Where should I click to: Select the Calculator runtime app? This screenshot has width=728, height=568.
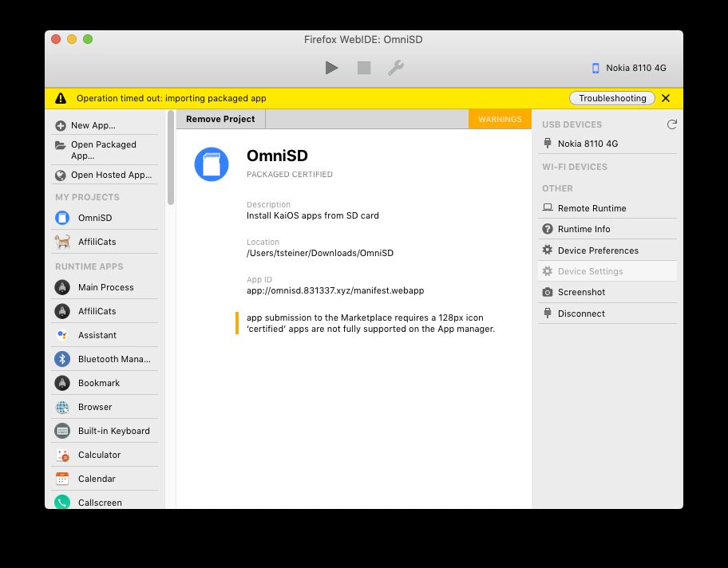coord(99,455)
